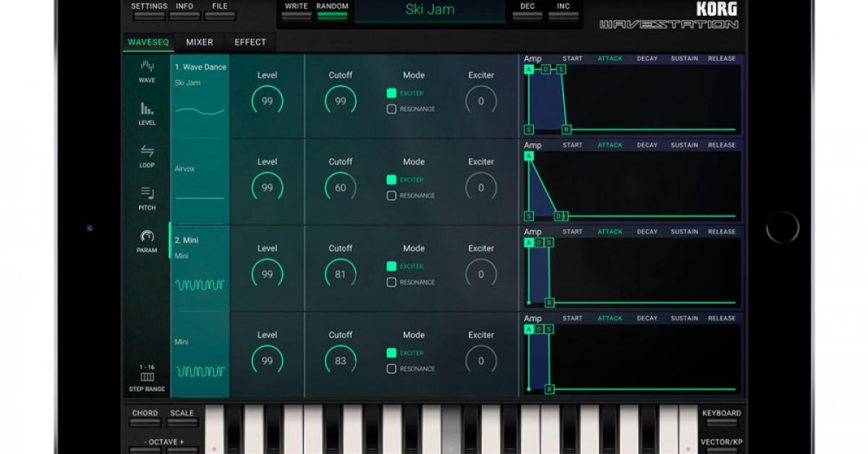The image size is (868, 454).
Task: Open the LEVEL bars icon
Action: click(x=147, y=110)
